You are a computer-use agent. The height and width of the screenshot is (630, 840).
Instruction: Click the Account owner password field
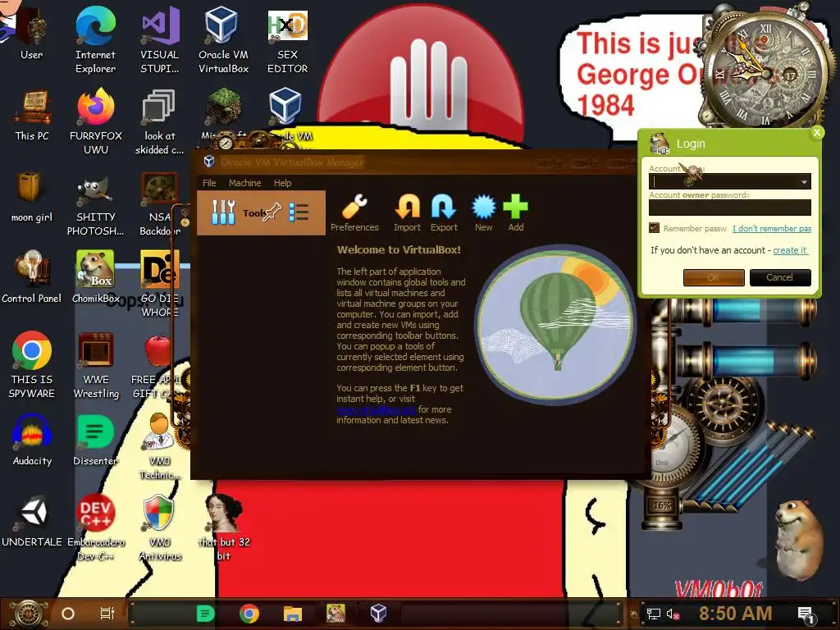729,208
